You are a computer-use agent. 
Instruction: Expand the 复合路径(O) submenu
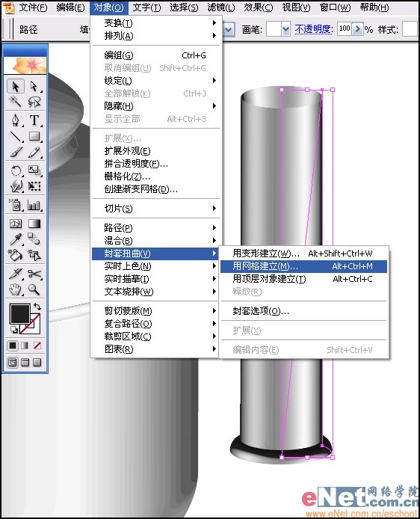pos(155,324)
